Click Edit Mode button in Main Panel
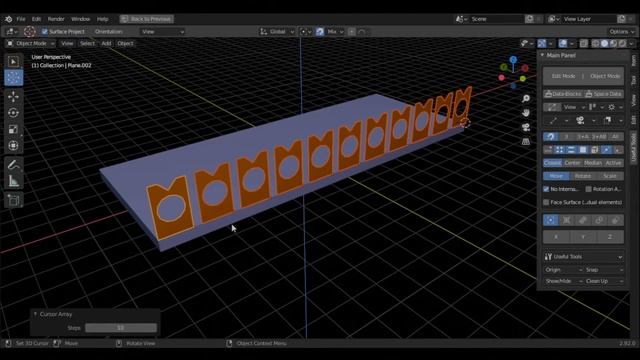 (x=563, y=76)
